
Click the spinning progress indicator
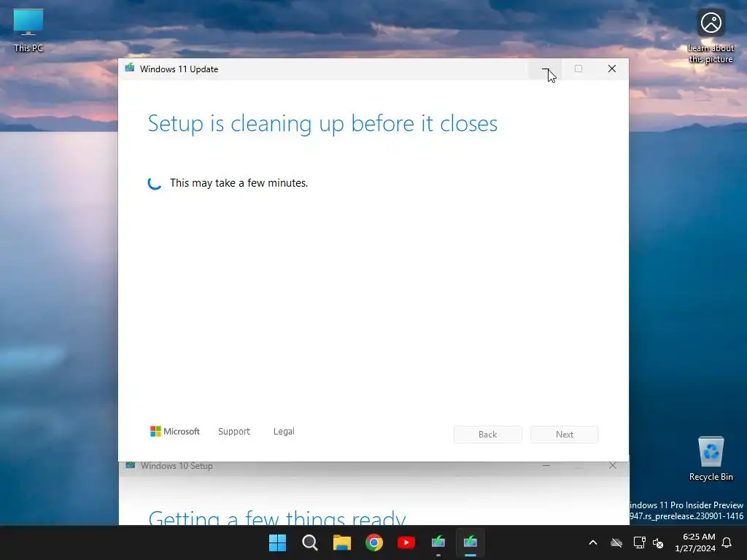pos(155,183)
